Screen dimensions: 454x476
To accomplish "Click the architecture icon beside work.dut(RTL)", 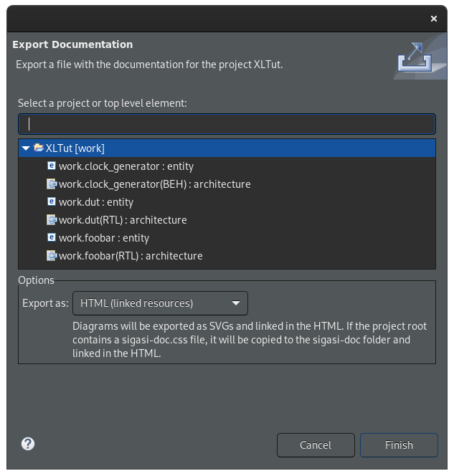I will pyautogui.click(x=52, y=219).
